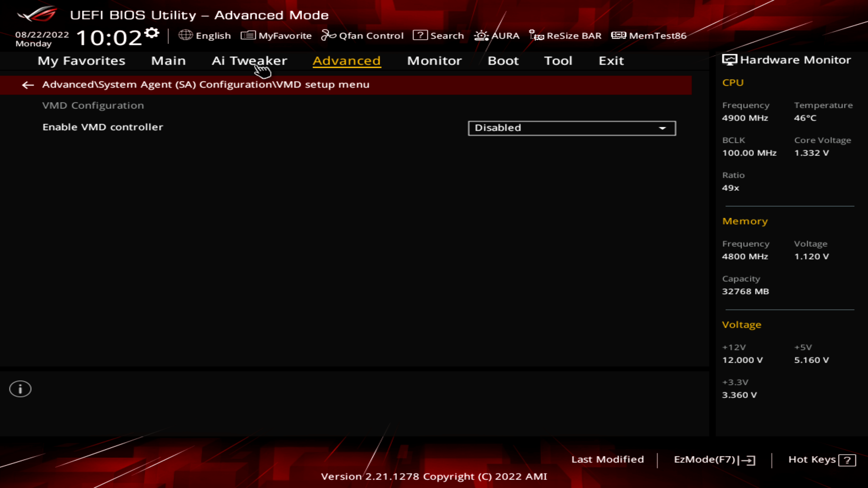
Task: Click the globe language icon
Action: [x=185, y=35]
